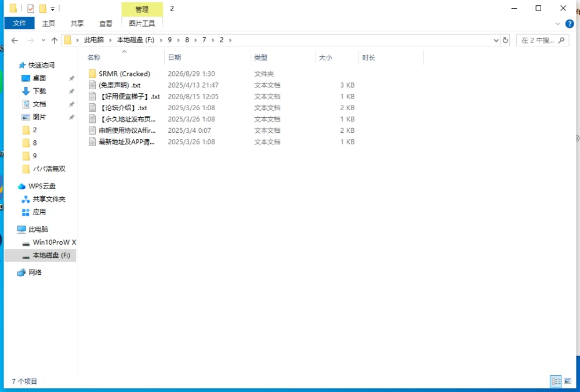
Task: Click the New folder quick access icon
Action: [x=43, y=9]
